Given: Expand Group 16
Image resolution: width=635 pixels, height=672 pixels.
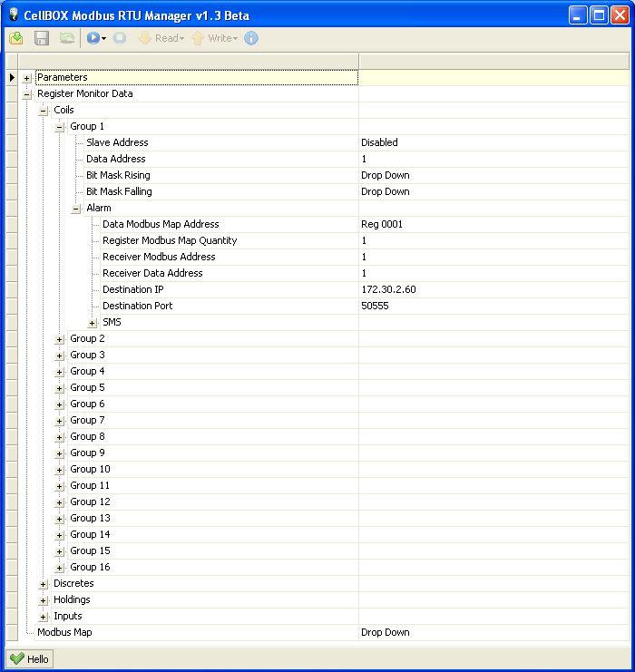Looking at the screenshot, I should (x=60, y=568).
